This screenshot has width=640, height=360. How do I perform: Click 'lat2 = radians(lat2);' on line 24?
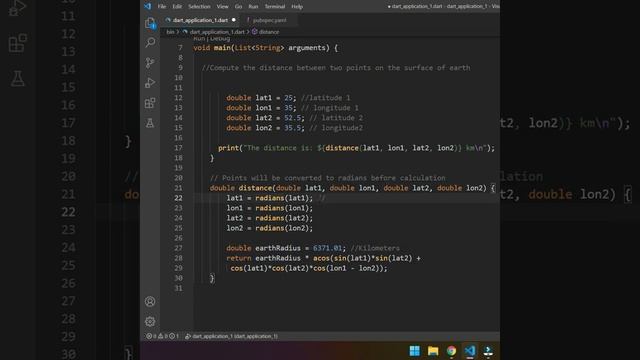tap(270, 218)
